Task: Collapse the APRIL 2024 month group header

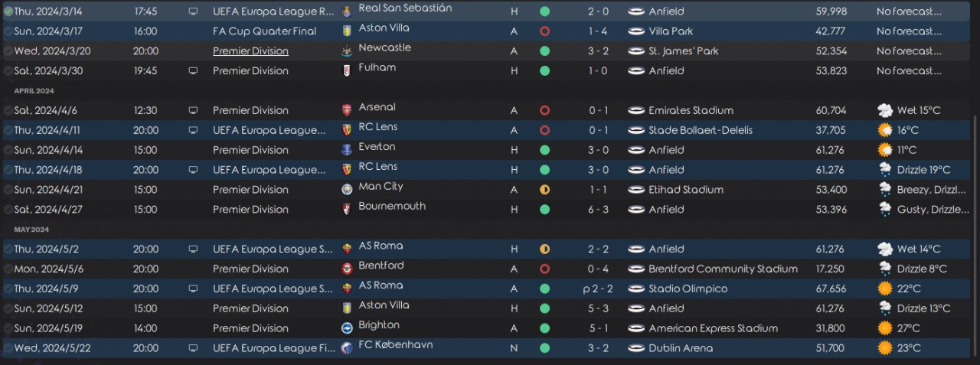Action: (x=34, y=91)
